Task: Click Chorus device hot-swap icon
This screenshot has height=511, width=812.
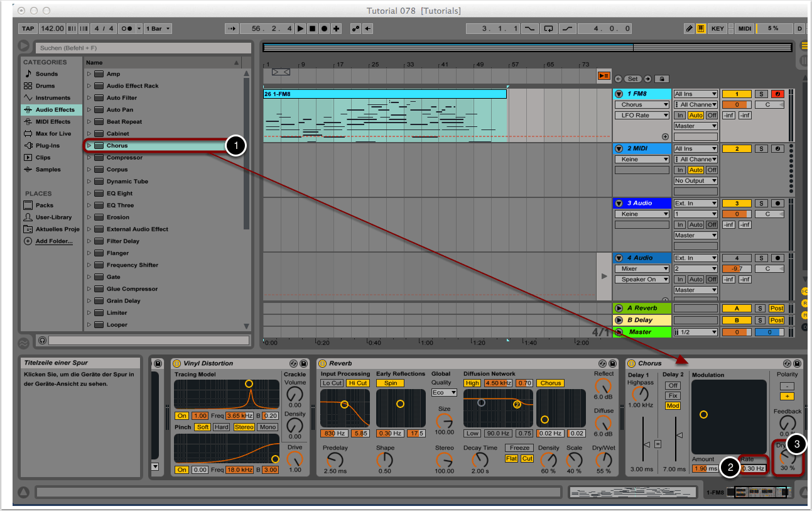Action: pyautogui.click(x=787, y=363)
